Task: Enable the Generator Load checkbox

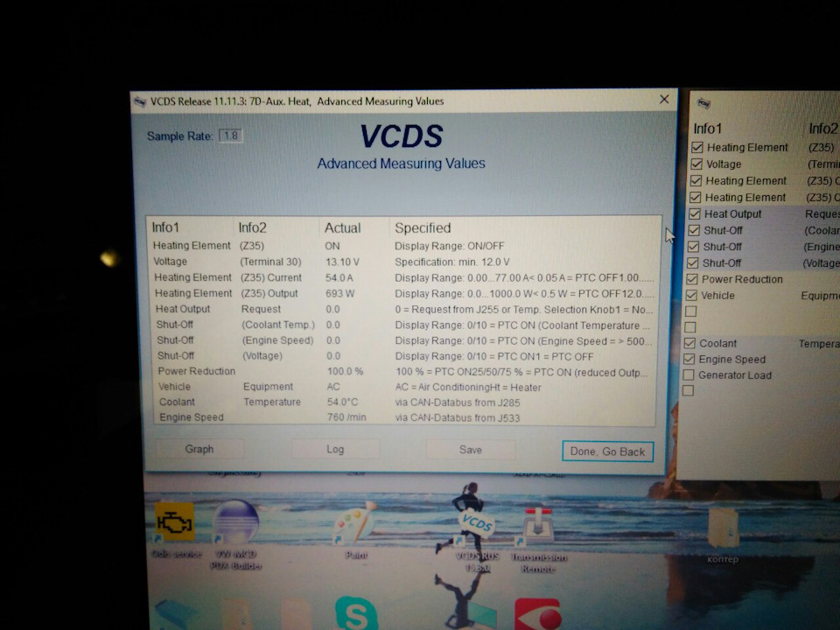Action: [x=689, y=374]
